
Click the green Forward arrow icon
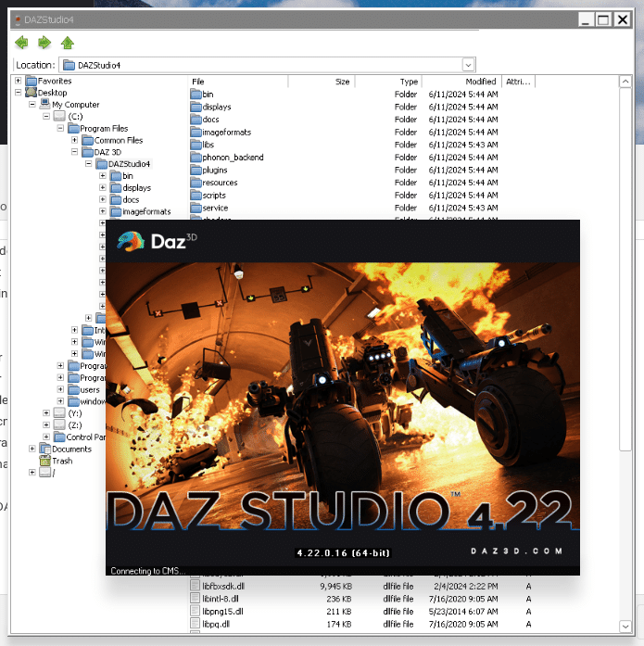click(x=44, y=43)
